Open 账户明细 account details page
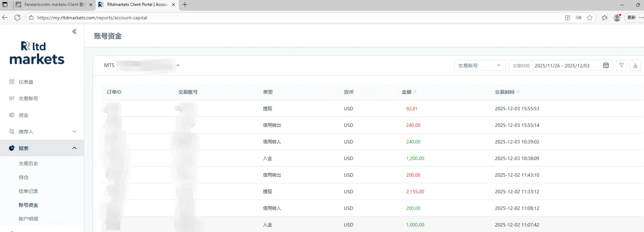The width and height of the screenshot is (644, 232). 28,219
